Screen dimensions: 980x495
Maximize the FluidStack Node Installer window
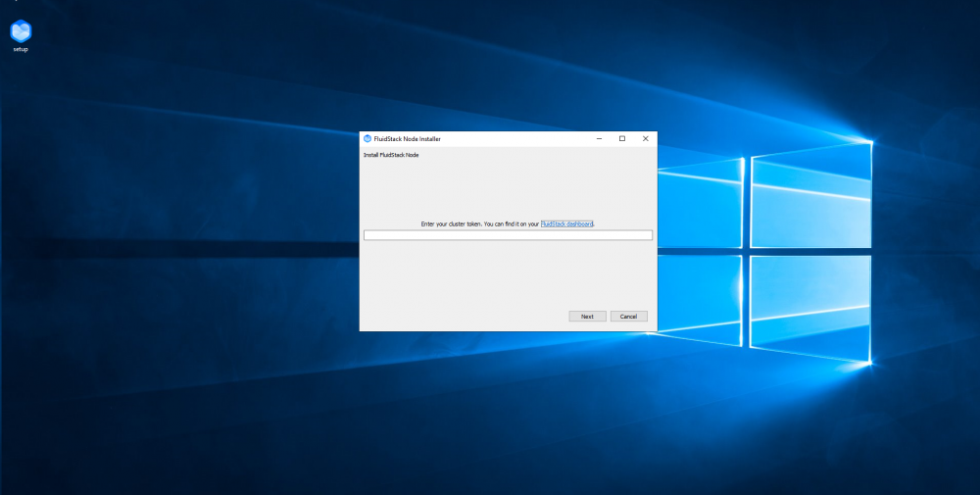pyautogui.click(x=622, y=139)
